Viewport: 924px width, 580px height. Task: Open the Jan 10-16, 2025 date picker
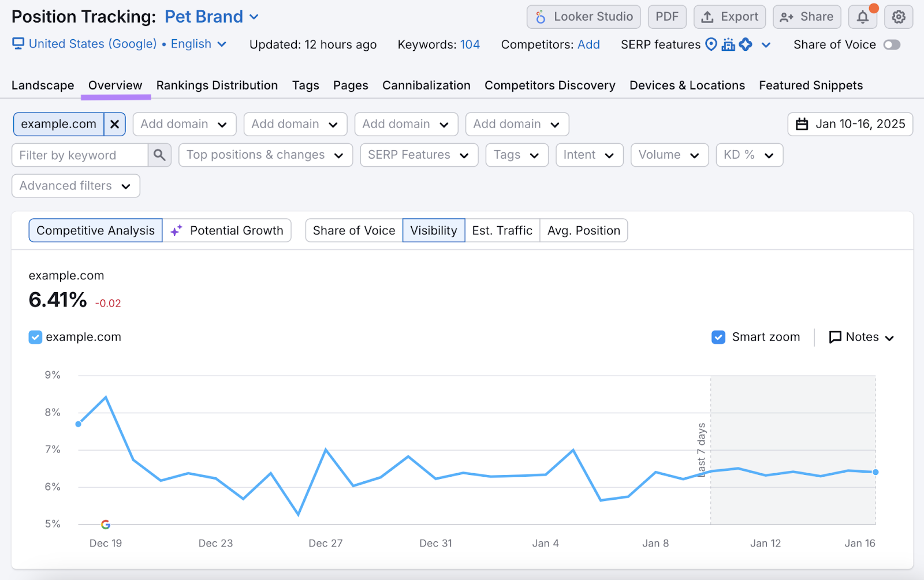point(850,124)
